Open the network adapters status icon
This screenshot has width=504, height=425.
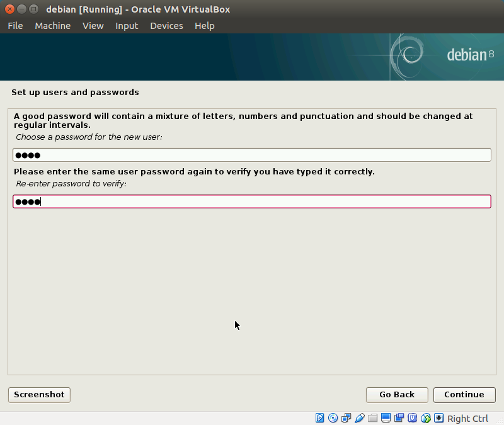(346, 418)
